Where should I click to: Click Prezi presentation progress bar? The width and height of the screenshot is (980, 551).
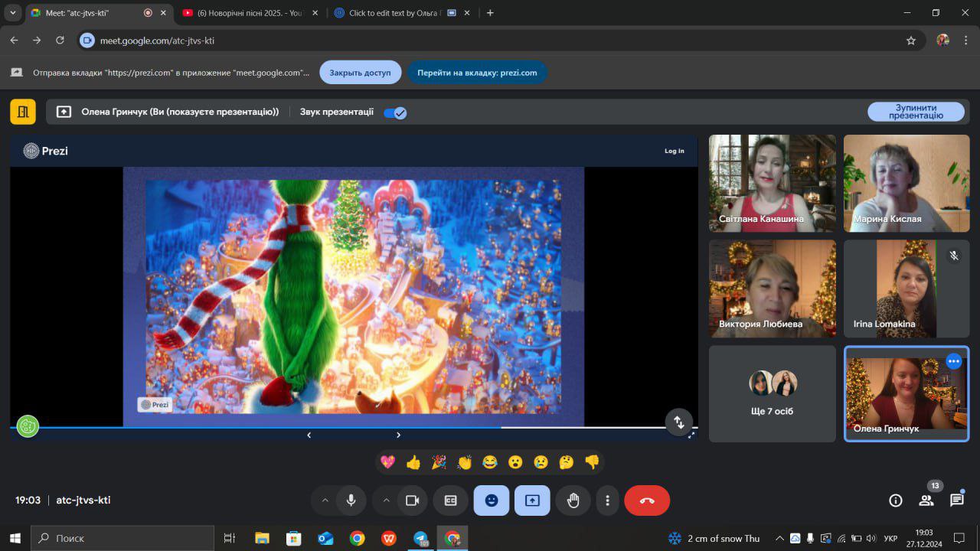tap(354, 427)
